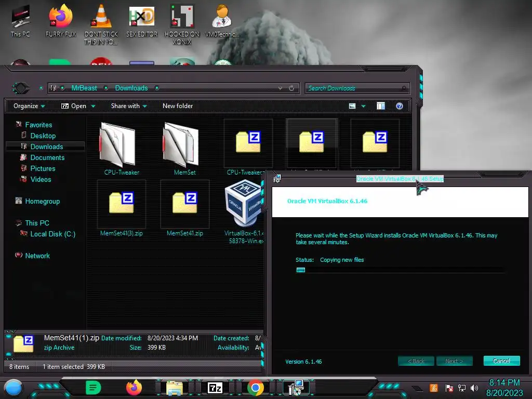Image resolution: width=532 pixels, height=399 pixels.
Task: Open the VLC cone desktop shortcut
Action: pyautogui.click(x=101, y=24)
